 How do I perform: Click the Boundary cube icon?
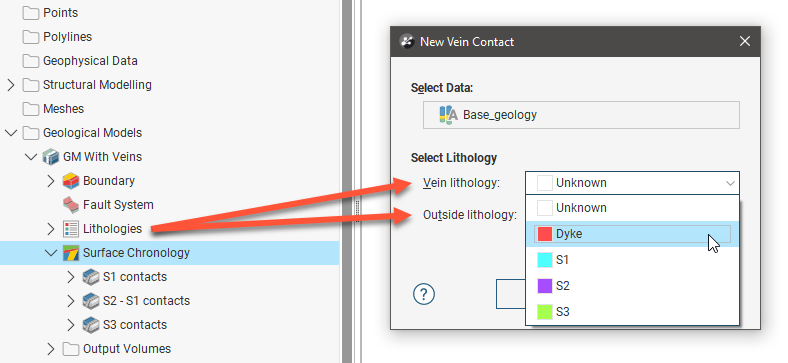pyautogui.click(x=71, y=181)
